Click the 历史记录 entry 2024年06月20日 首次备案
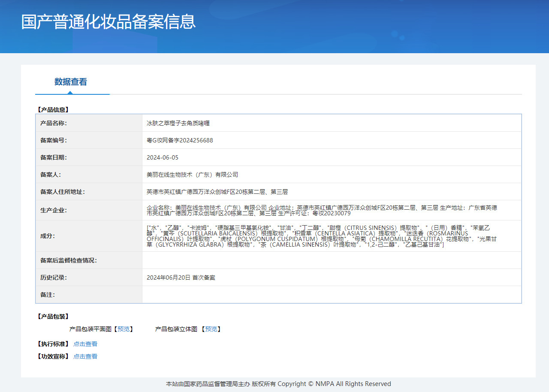This screenshot has height=392, width=549. [x=181, y=277]
